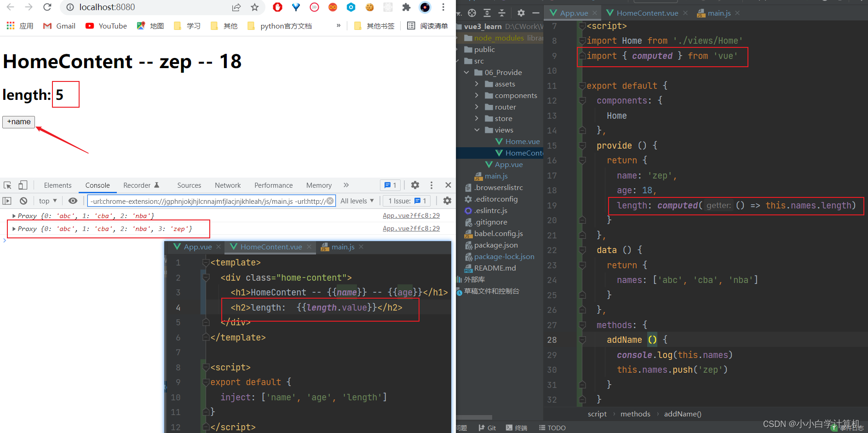Expand the Proxy entry containing 'zep'
868x433 pixels.
pos(14,229)
